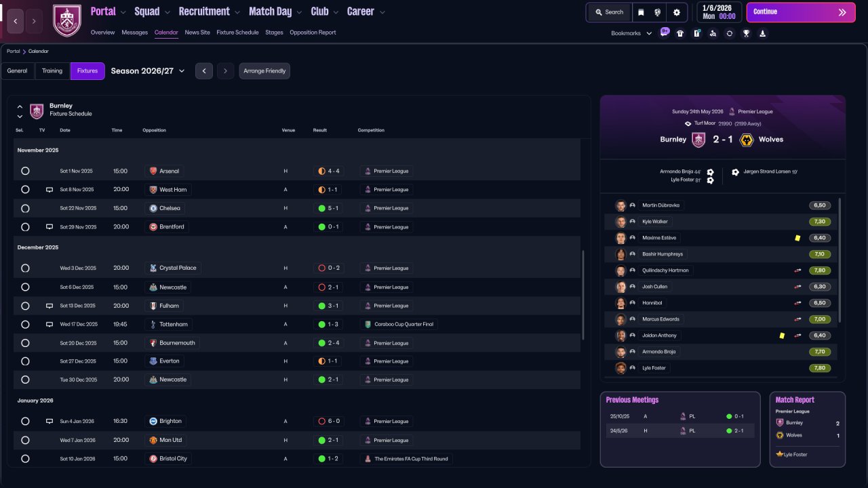The height and width of the screenshot is (488, 868).
Task: Go back with the left arrow navigation button
Action: click(16, 21)
